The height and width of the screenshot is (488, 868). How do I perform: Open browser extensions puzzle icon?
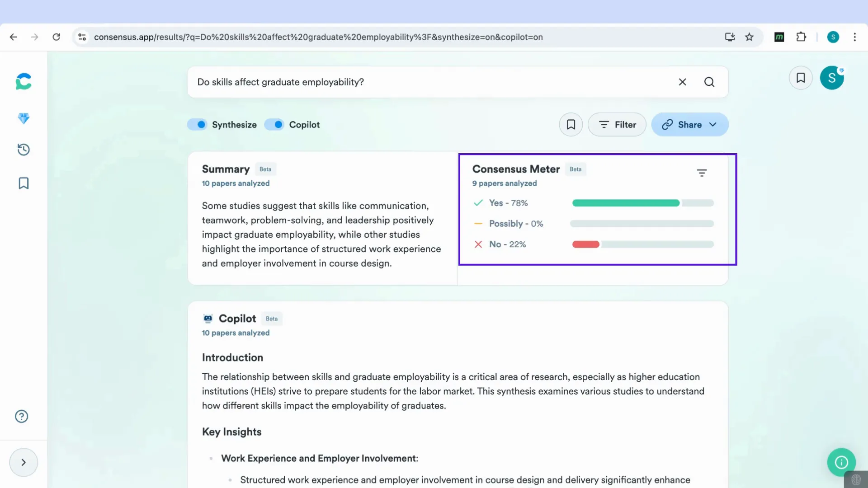click(x=801, y=37)
